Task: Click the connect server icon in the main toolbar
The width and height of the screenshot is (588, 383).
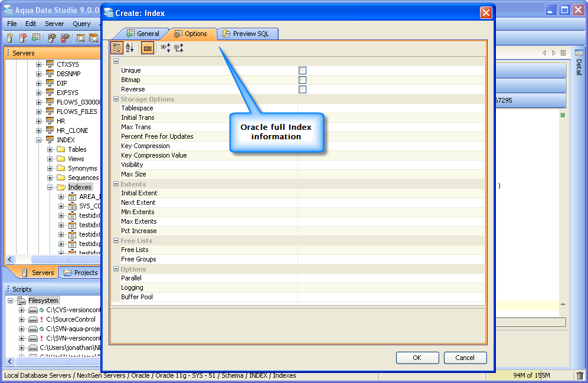Action: (x=52, y=38)
